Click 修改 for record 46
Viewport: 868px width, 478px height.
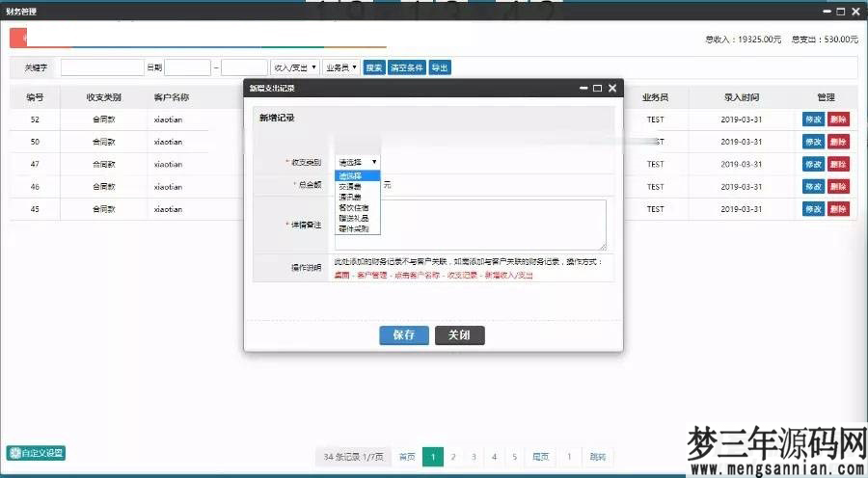[813, 186]
